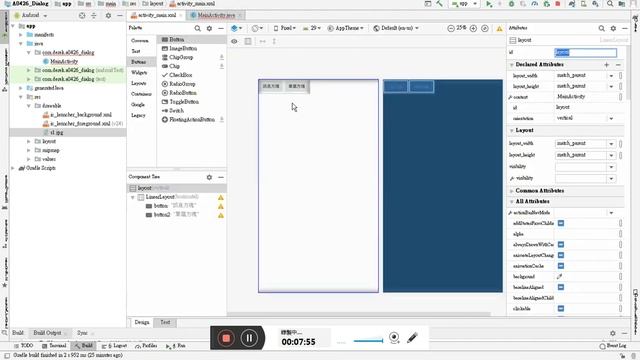The image size is (640, 360).
Task: Switch to Text tab of layout editor
Action: click(165, 322)
